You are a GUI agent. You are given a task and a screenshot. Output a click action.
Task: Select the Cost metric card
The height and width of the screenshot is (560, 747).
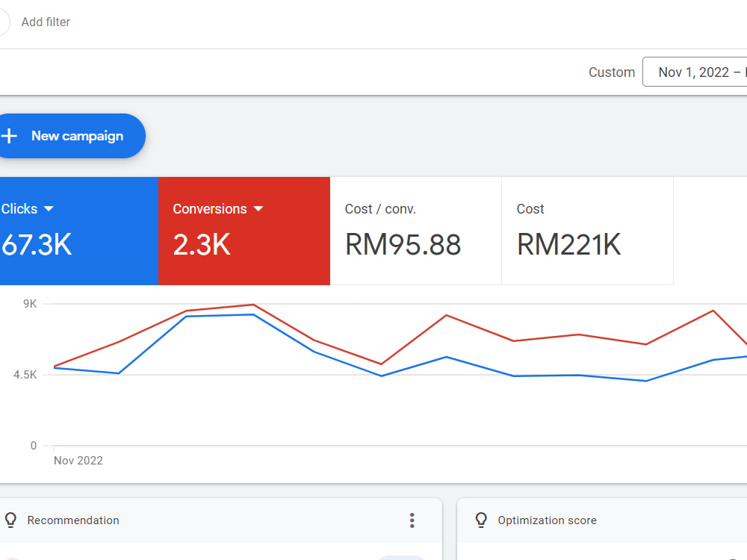coord(587,231)
